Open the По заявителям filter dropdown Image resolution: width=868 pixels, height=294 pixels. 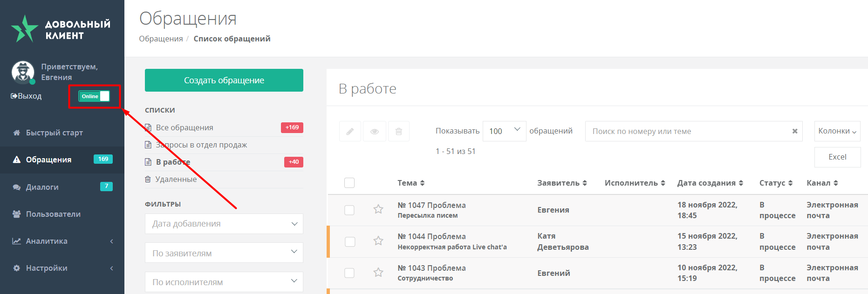[224, 253]
